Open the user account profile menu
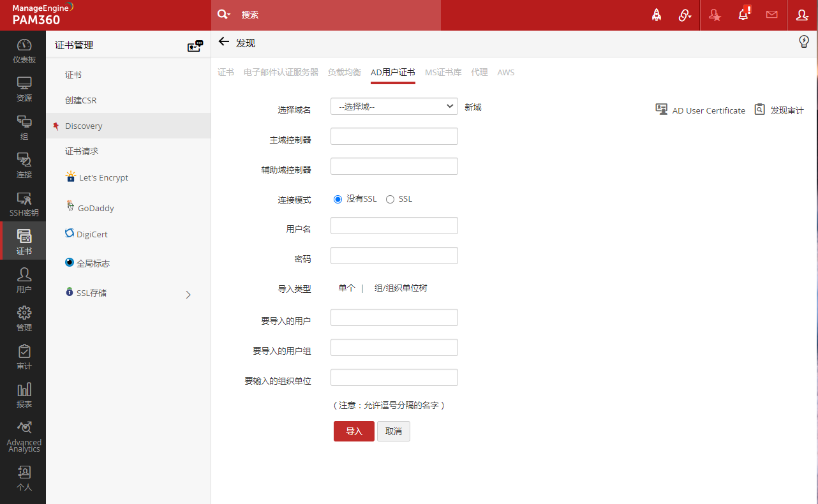 point(802,15)
